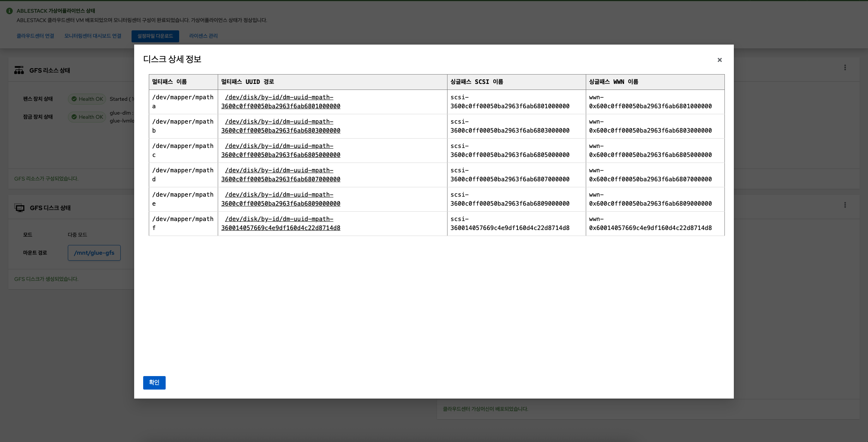The width and height of the screenshot is (868, 442).
Task: Open mpathe dm-uuid path link
Action: 280,199
